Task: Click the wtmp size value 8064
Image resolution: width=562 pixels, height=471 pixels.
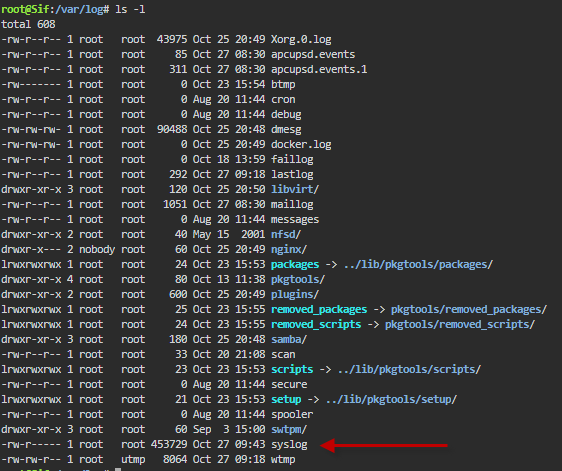Action: click(x=175, y=460)
